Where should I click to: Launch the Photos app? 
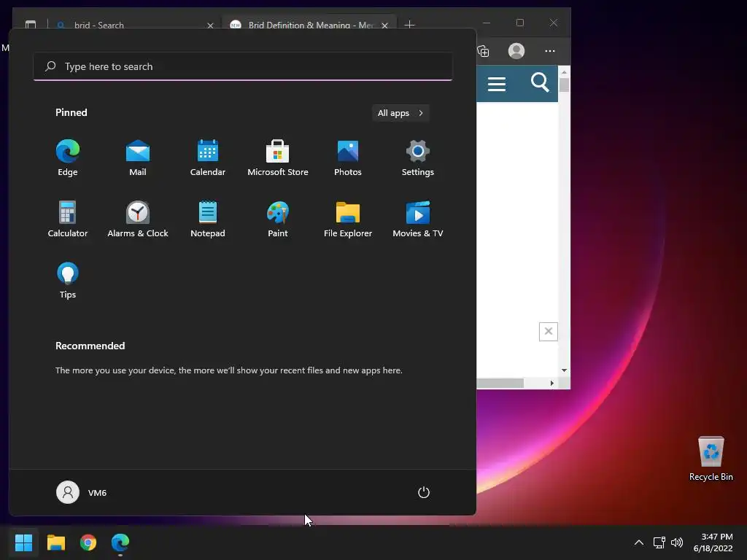coord(348,158)
